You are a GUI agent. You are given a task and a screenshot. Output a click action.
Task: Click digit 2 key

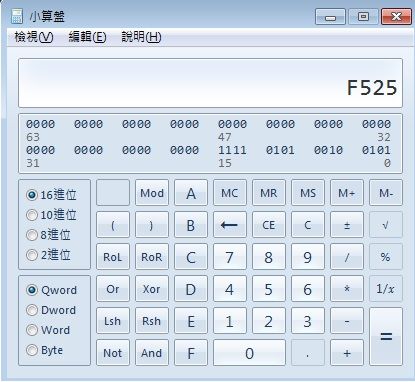point(269,321)
